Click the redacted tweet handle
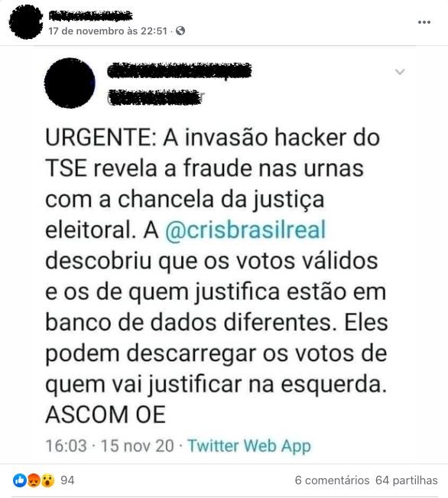This screenshot has height=498, width=448. [154, 97]
